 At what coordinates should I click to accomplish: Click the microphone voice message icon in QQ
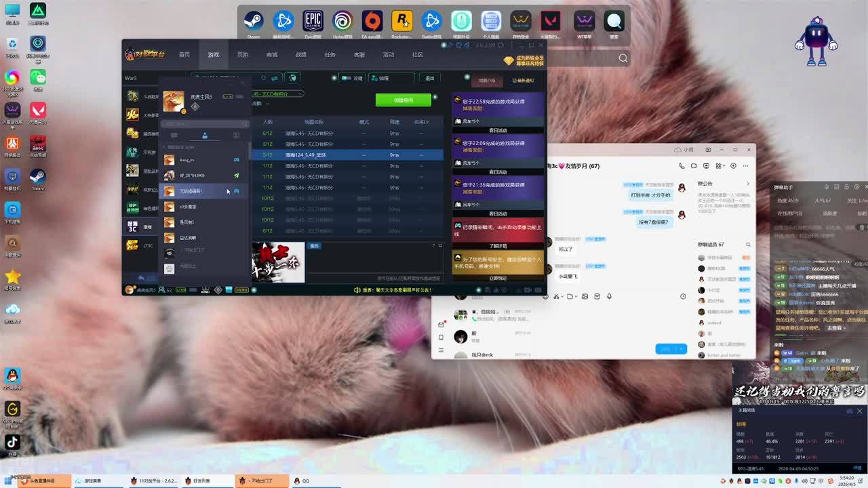[x=609, y=296]
